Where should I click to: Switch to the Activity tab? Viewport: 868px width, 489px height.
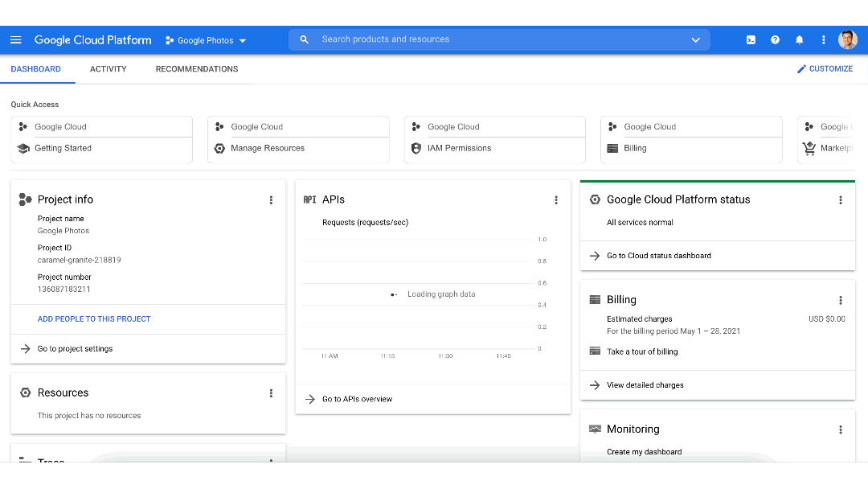pos(108,69)
